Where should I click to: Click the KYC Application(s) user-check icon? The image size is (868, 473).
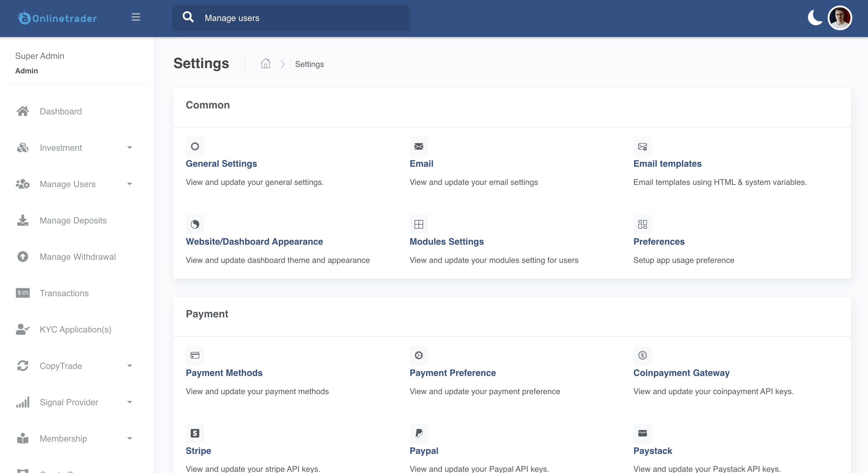coord(22,329)
